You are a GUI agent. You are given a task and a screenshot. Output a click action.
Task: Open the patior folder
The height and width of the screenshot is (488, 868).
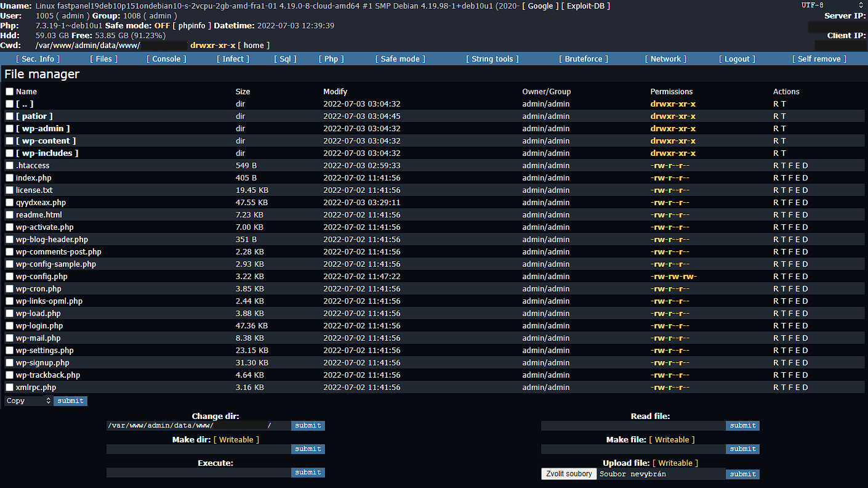[x=34, y=116]
